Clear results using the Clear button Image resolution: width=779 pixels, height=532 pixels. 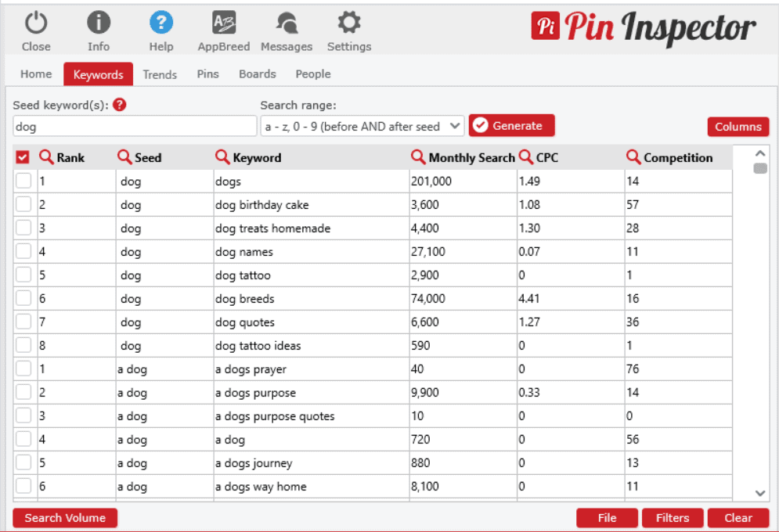click(x=738, y=518)
